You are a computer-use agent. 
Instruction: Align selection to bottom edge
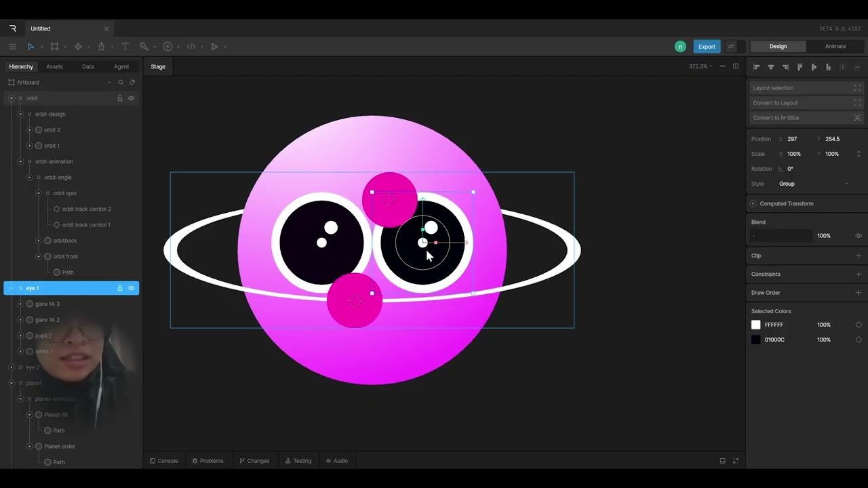pyautogui.click(x=828, y=67)
